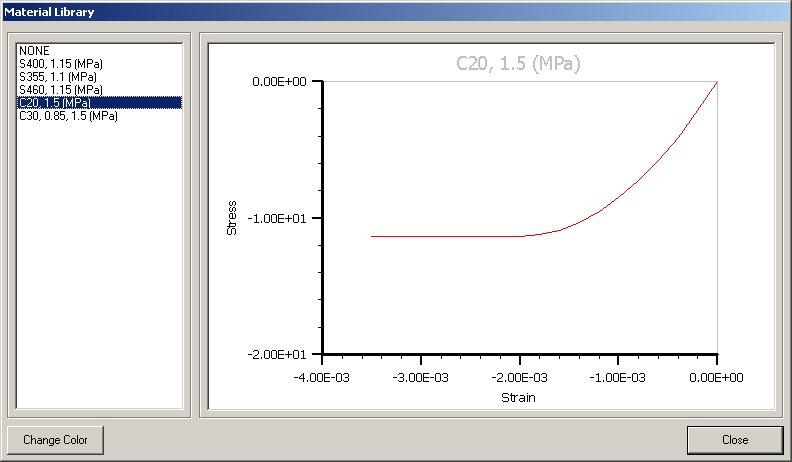
Task: Click the Close button
Action: 734,440
